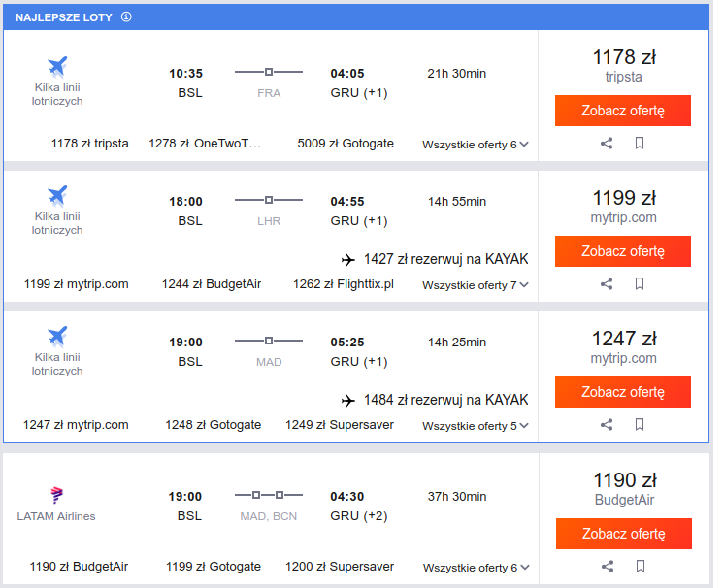
Task: Share the 1247 zł flight via MAD
Action: (607, 425)
